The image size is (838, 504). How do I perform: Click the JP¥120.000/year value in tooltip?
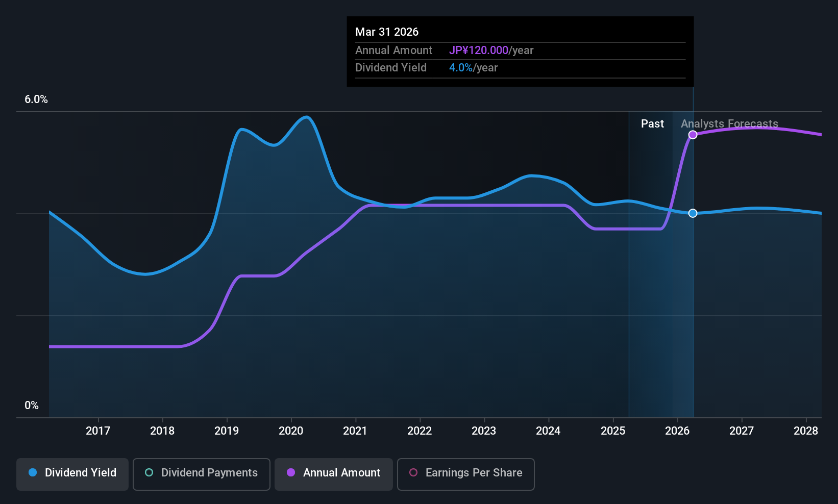(491, 51)
